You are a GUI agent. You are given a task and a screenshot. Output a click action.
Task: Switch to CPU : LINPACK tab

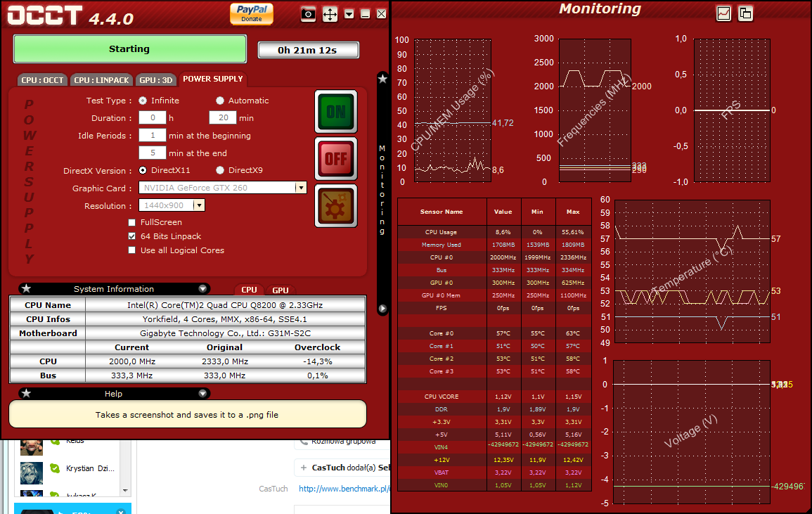(x=101, y=79)
